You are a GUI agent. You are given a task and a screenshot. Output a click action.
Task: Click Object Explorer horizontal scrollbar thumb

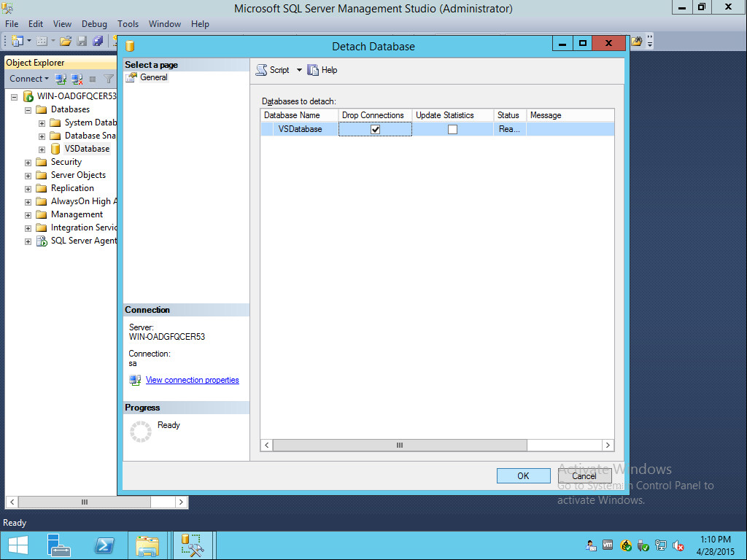85,502
